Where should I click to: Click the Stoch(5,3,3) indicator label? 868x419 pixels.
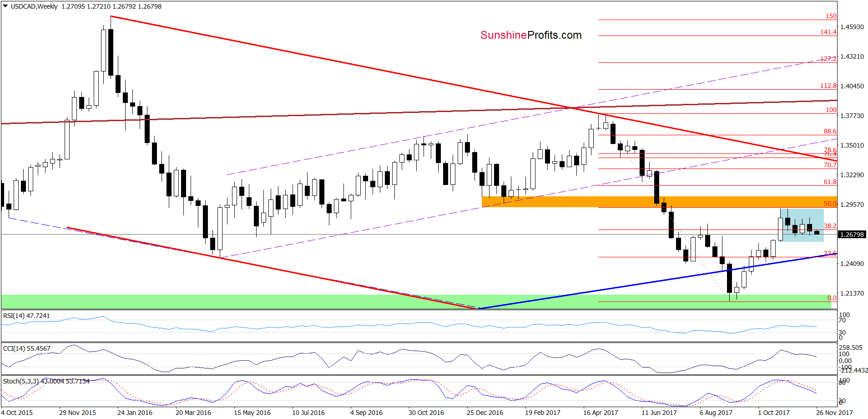[46, 381]
